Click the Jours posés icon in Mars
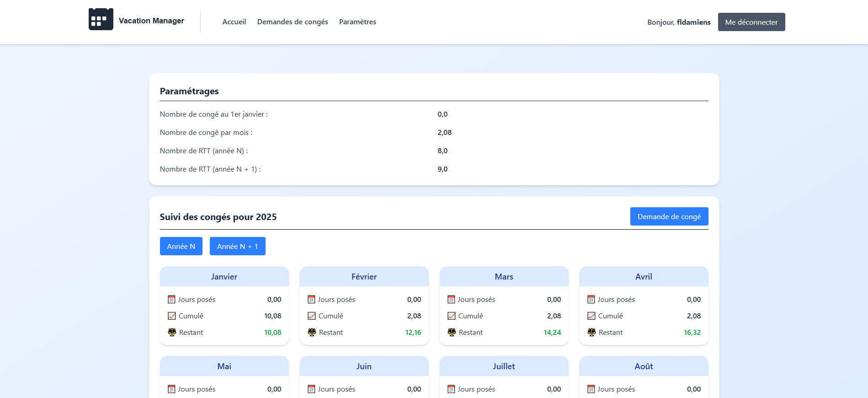Screen dimensions: 868x398 point(451,300)
